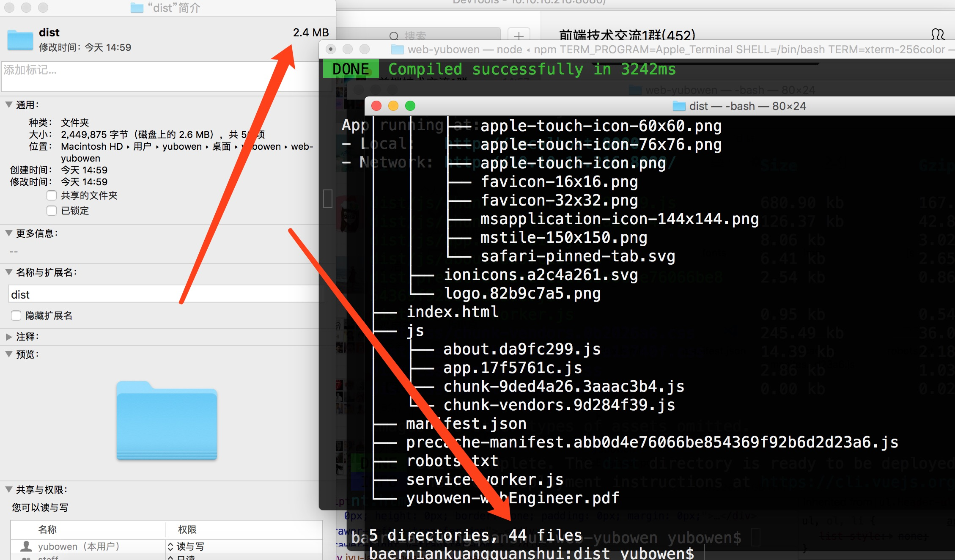
Task: Collapse the 通用 section triangle
Action: coord(8,104)
